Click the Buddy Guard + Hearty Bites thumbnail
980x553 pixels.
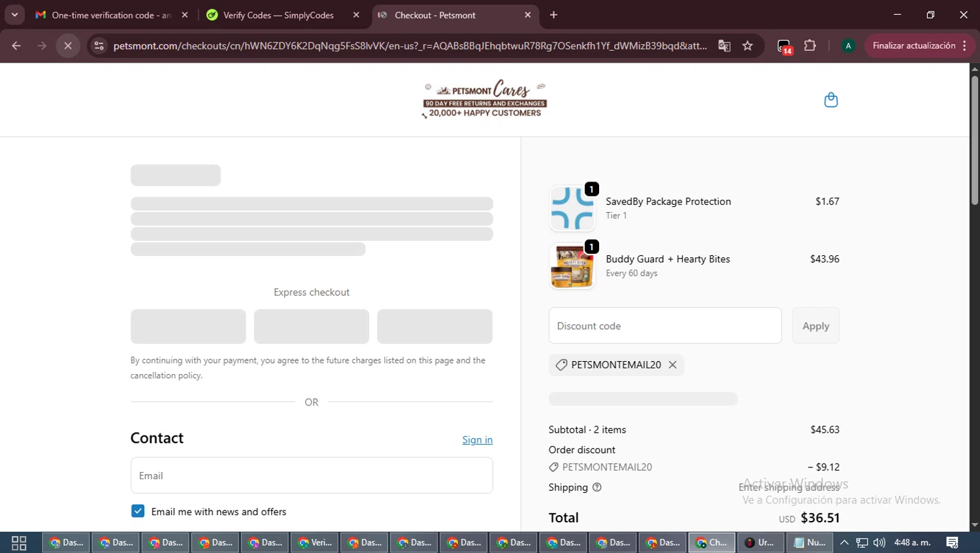572,266
